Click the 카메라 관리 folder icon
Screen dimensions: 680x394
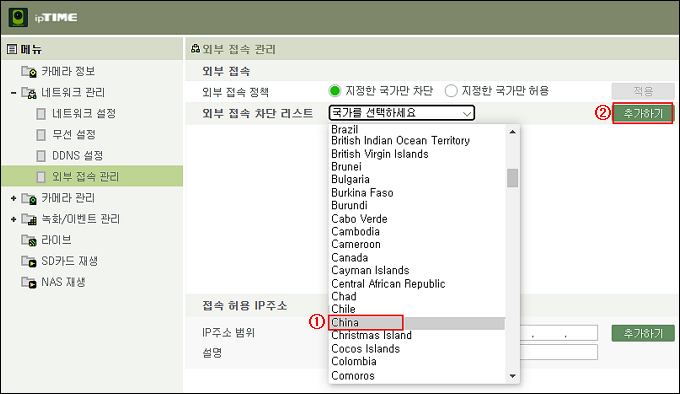tap(29, 199)
